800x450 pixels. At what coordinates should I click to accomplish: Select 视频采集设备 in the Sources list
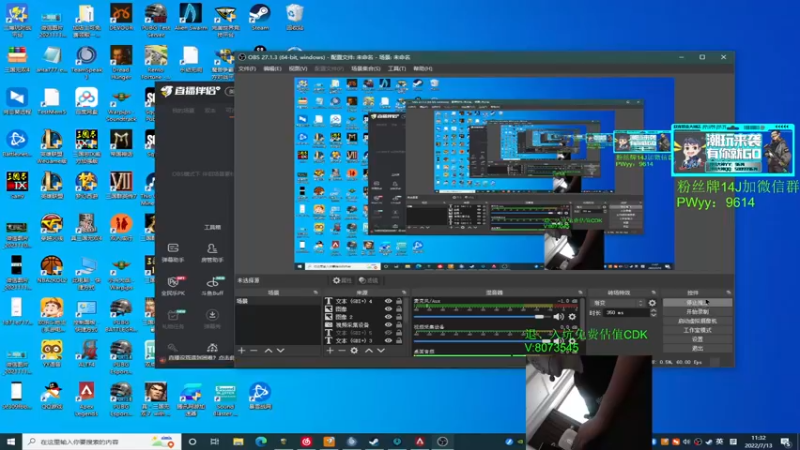coord(353,324)
